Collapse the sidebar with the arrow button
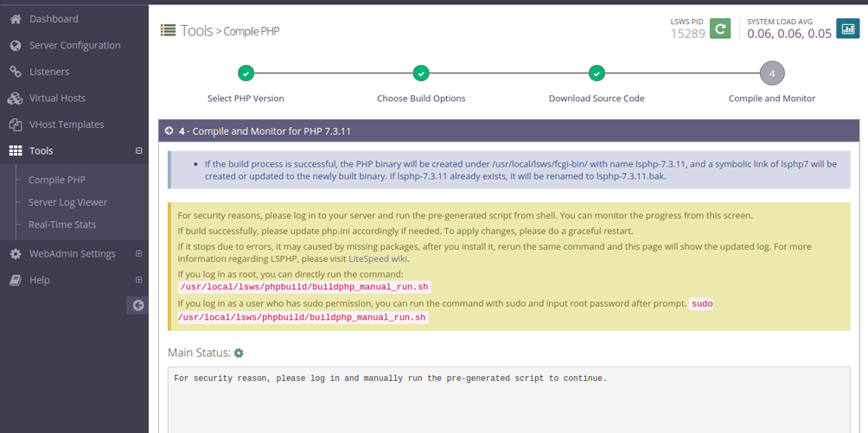This screenshot has width=868, height=433. (137, 305)
